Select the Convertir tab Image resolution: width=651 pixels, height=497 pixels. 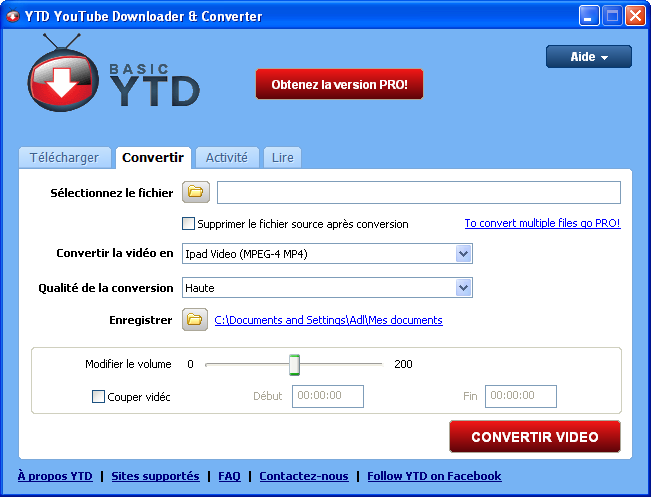pyautogui.click(x=153, y=158)
